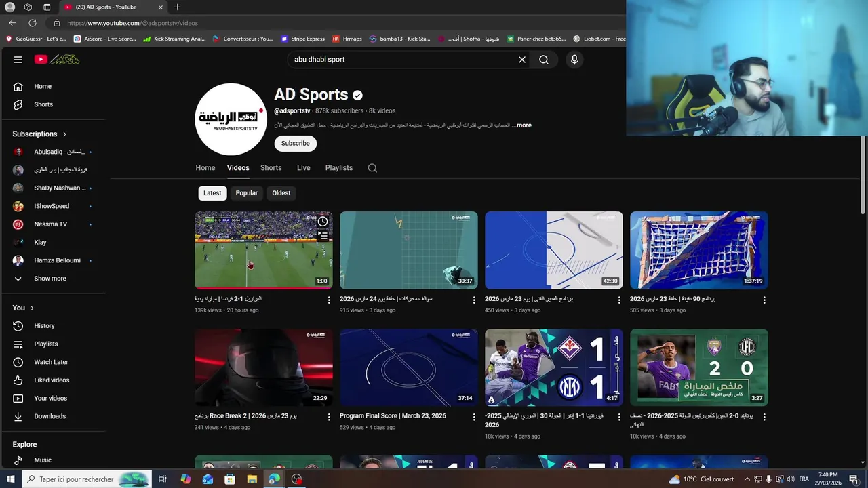Viewport: 868px width, 488px height.
Task: Filter videos by Oldest
Action: coord(281,193)
